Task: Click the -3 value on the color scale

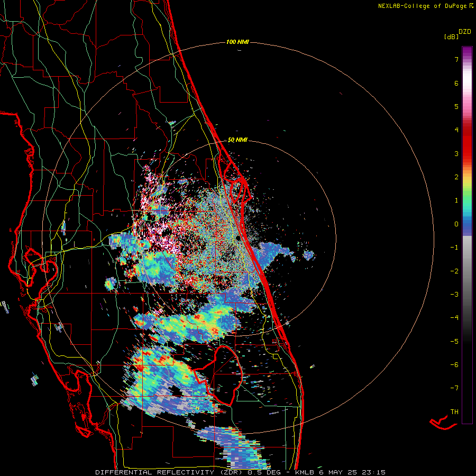Action: pyautogui.click(x=454, y=295)
